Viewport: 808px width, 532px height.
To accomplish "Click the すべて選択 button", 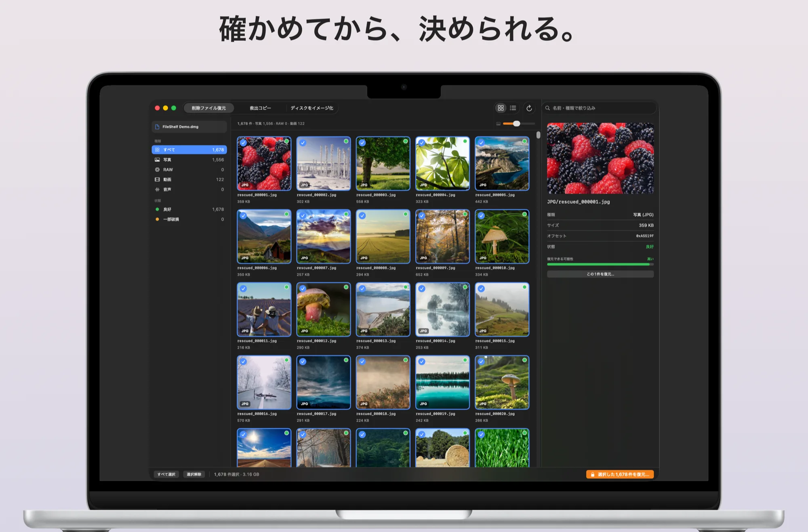I will (166, 474).
